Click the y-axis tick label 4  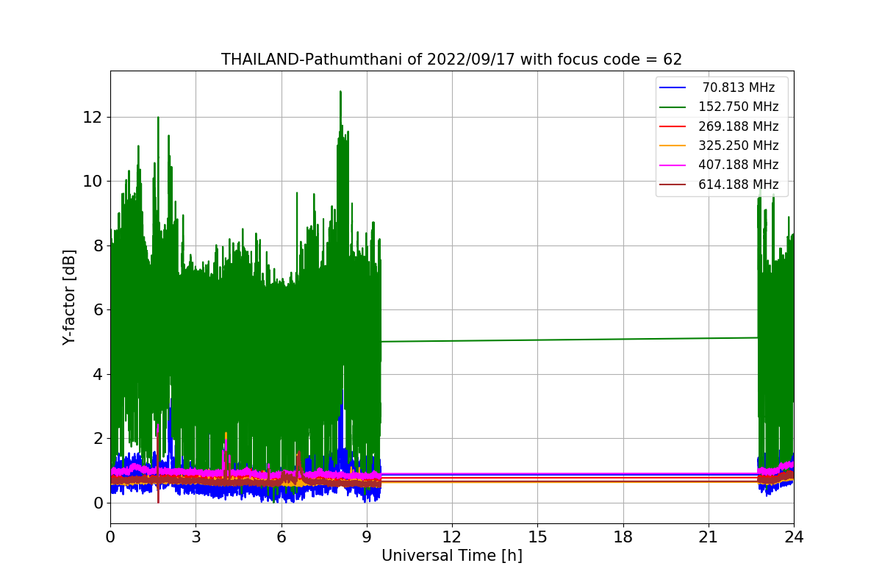98,374
